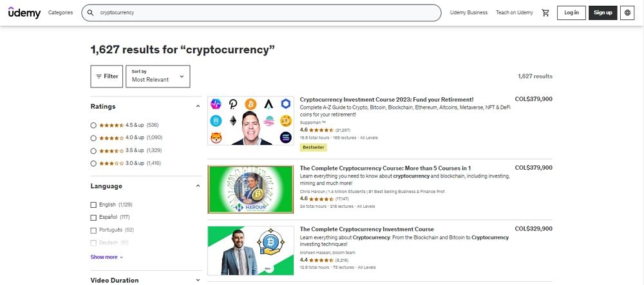Open the language globe selector

pyautogui.click(x=628, y=13)
